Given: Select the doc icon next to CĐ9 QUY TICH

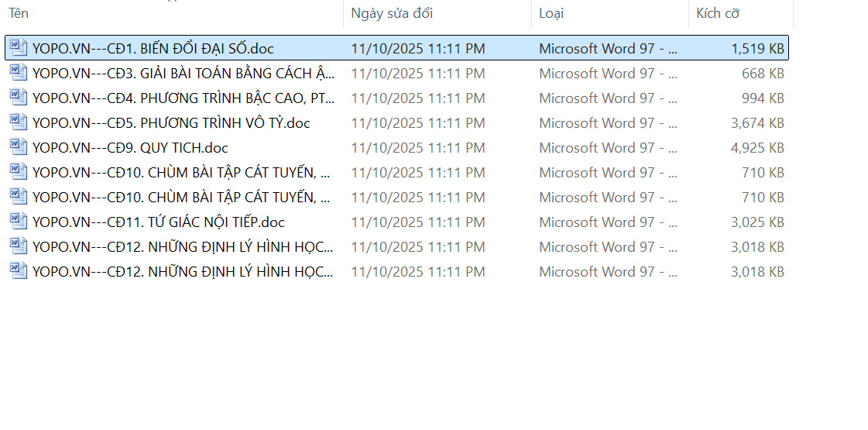Looking at the screenshot, I should pos(18,147).
